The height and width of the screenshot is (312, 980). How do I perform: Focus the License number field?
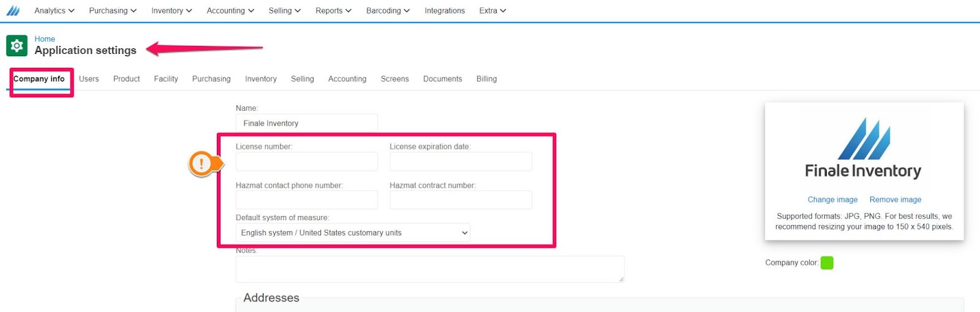(x=307, y=162)
